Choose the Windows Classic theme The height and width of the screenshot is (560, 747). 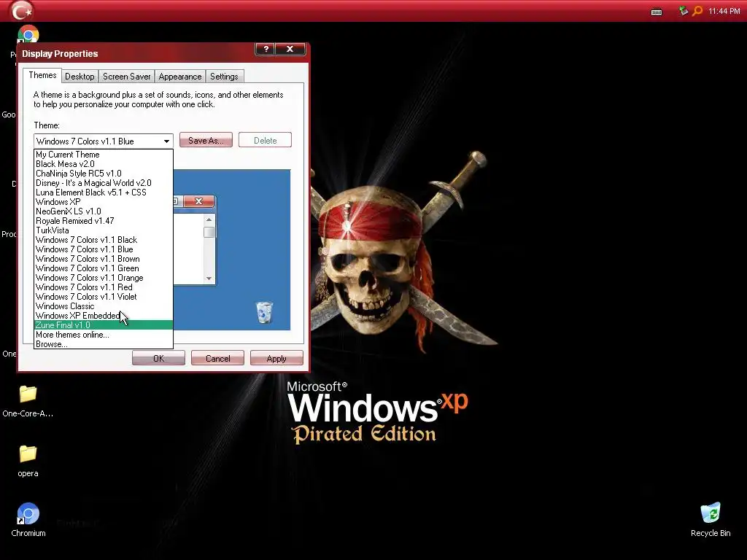tap(104, 306)
